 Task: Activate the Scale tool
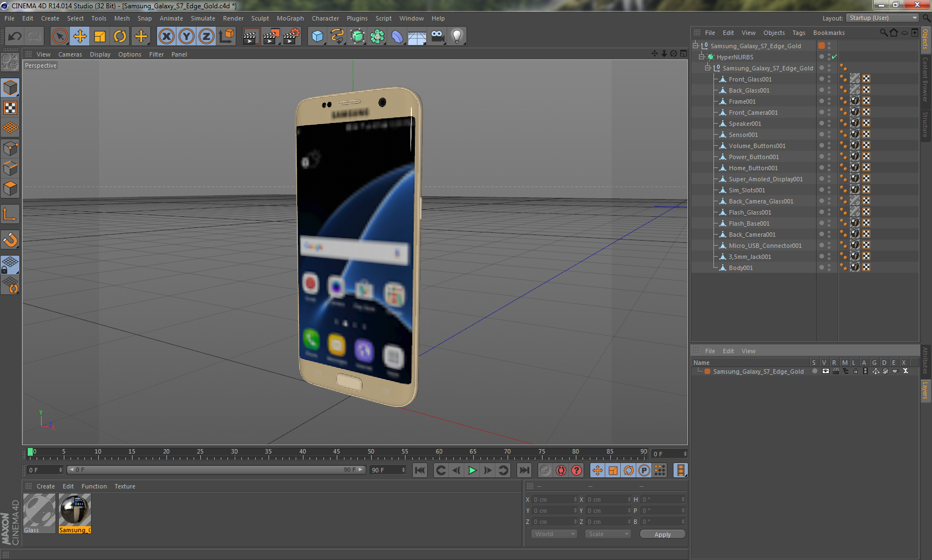coord(100,37)
